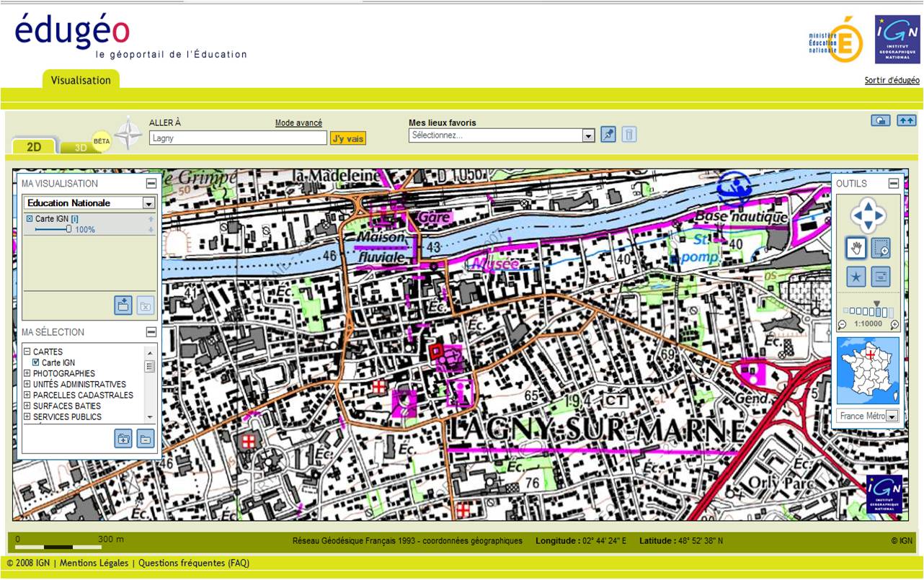924x580 pixels.
Task: Collapse the Ma Visualisation panel
Action: [x=151, y=184]
